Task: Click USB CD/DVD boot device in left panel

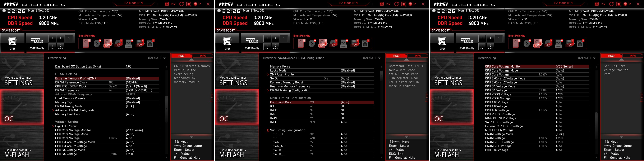Action: (x=119, y=43)
